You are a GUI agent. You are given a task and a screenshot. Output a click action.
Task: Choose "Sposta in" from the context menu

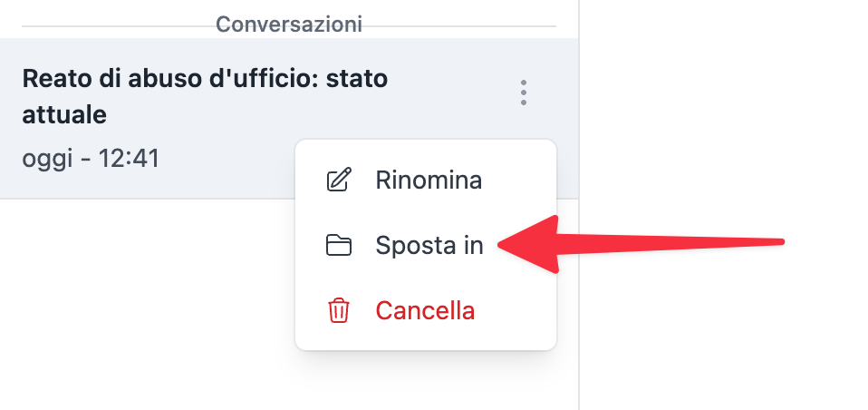[429, 246]
